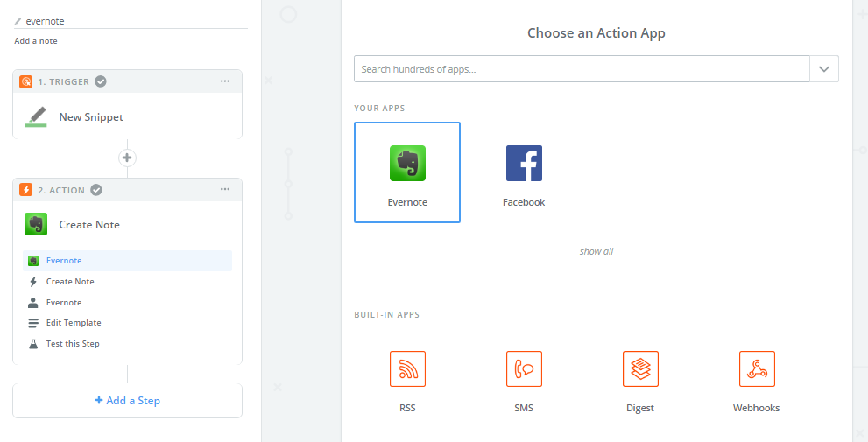
Task: Open the app search dropdown arrow
Action: (x=824, y=69)
